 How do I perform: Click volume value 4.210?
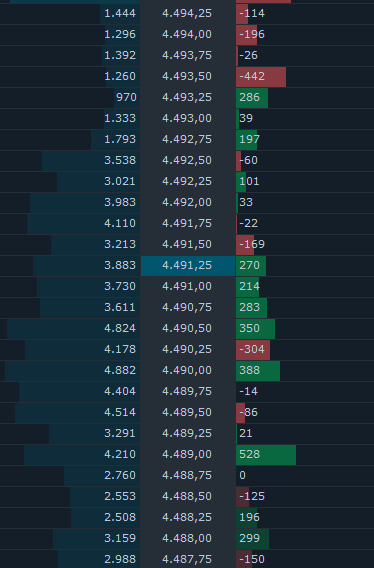pos(120,455)
